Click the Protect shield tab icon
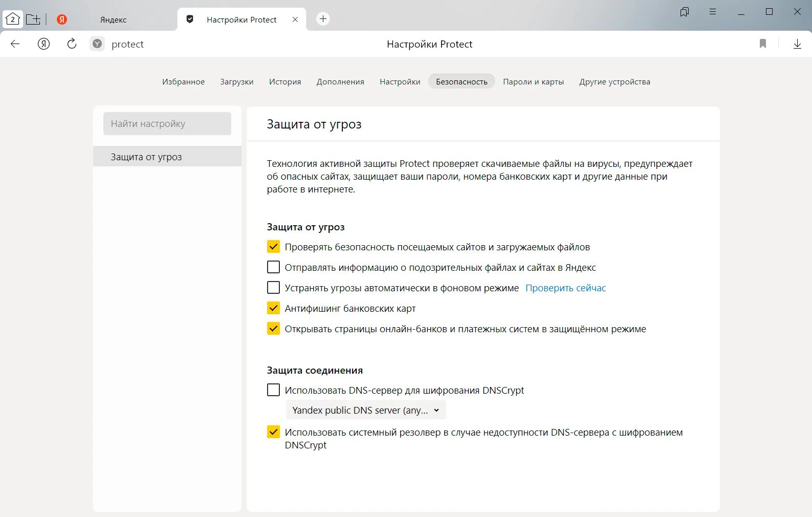Image resolution: width=812 pixels, height=517 pixels. tap(190, 19)
